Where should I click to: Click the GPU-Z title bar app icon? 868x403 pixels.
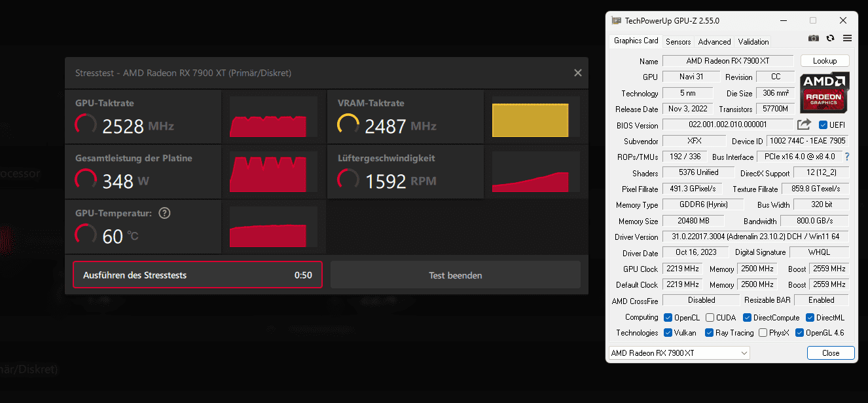[617, 20]
